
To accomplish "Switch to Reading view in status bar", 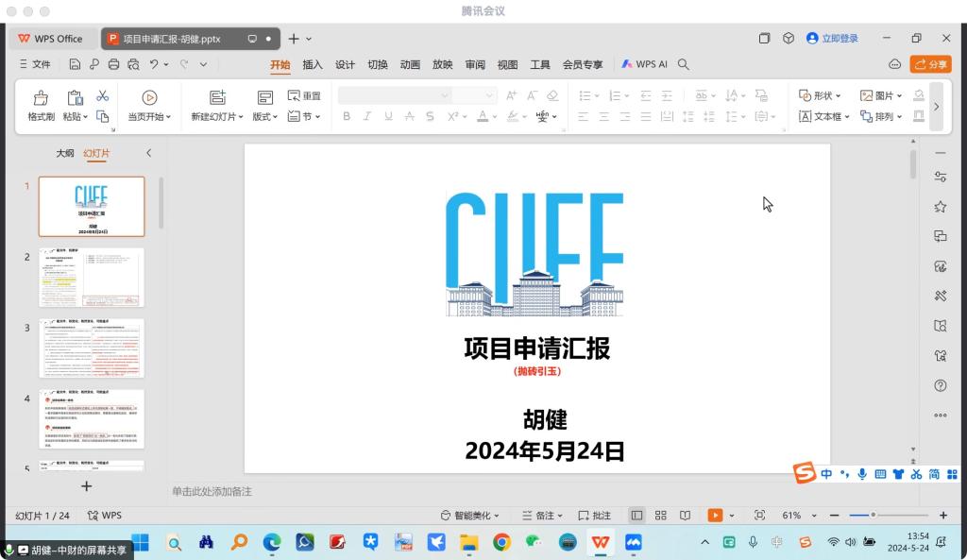I will (x=685, y=515).
